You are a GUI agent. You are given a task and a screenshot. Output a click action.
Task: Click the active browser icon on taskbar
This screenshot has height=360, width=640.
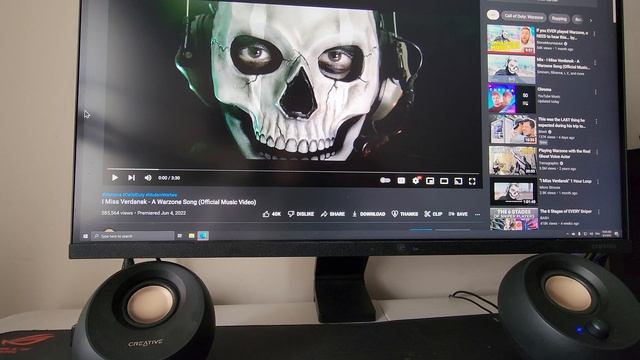tap(203, 236)
